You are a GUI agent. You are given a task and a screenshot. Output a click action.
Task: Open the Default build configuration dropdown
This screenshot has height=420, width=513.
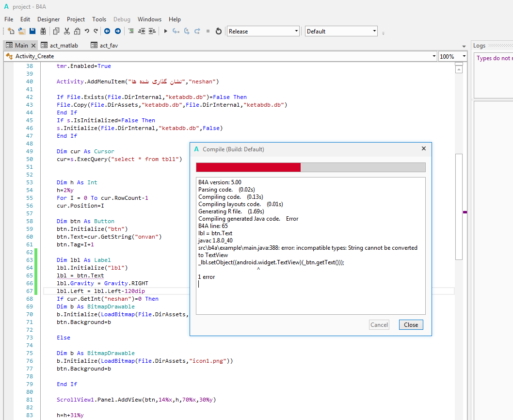[341, 31]
